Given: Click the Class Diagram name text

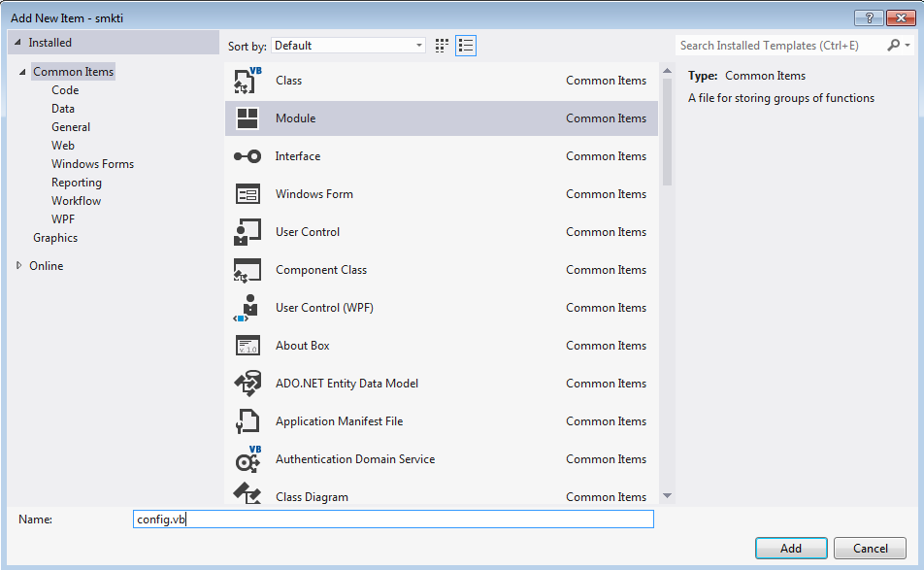Looking at the screenshot, I should (312, 497).
